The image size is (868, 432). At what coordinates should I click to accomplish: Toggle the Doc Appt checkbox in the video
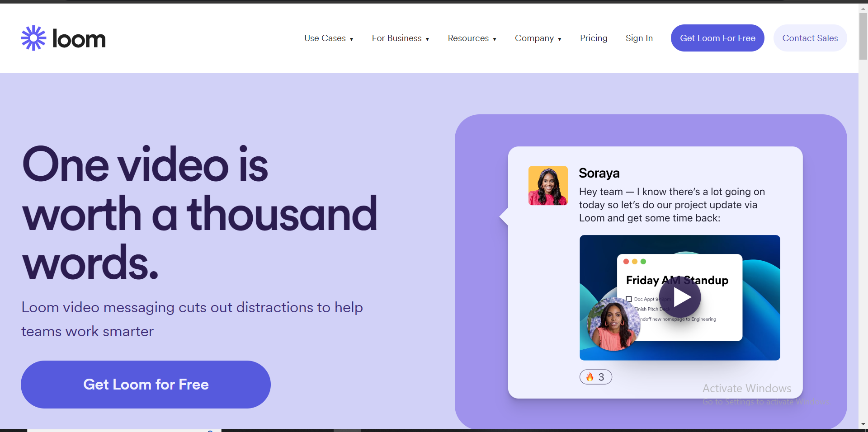629,299
